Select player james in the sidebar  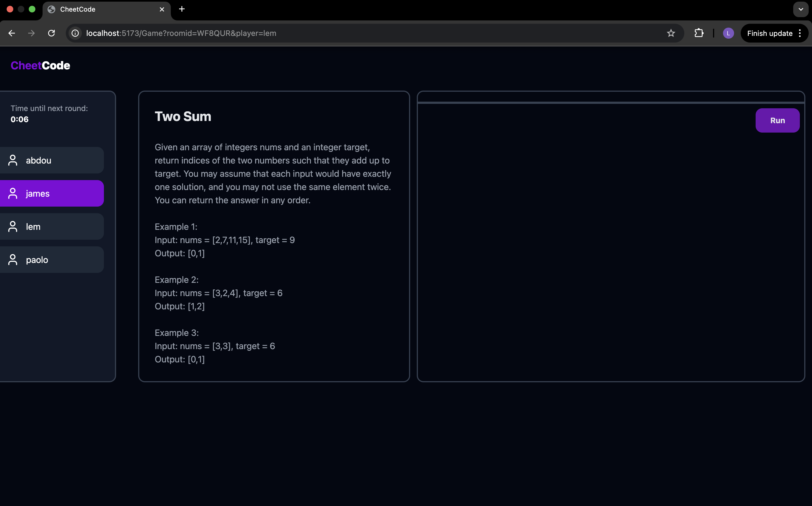pyautogui.click(x=52, y=193)
